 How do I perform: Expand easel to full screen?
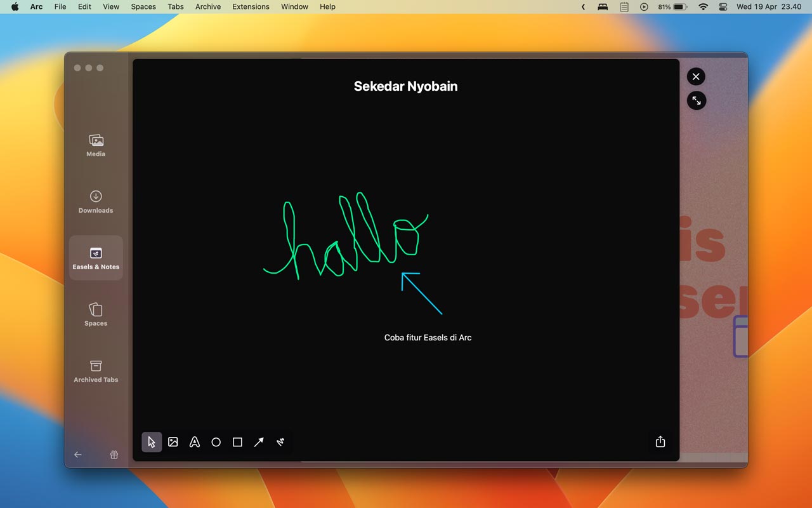click(696, 100)
